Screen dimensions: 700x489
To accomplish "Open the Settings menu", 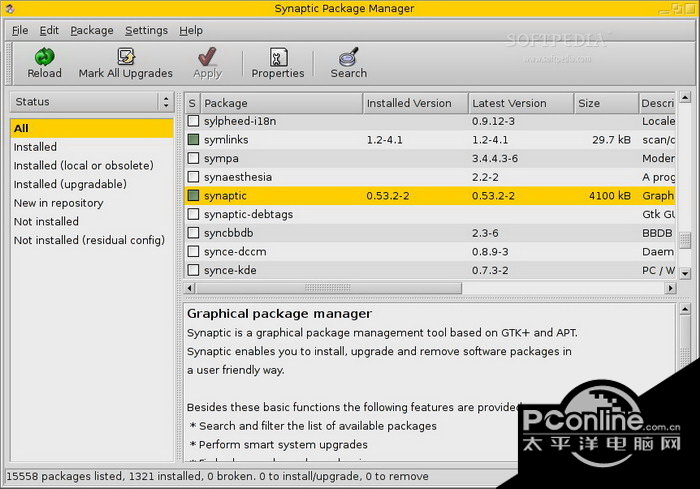I will coord(146,30).
